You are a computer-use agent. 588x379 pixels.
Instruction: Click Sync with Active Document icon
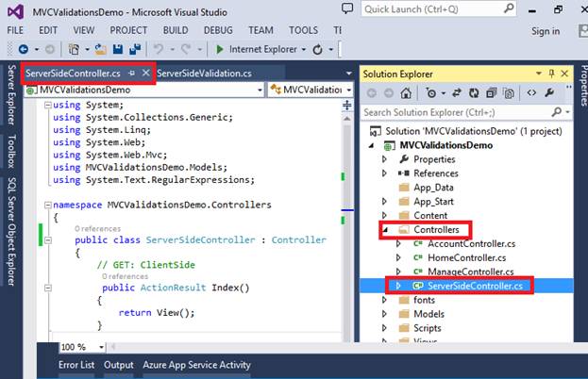(x=457, y=93)
